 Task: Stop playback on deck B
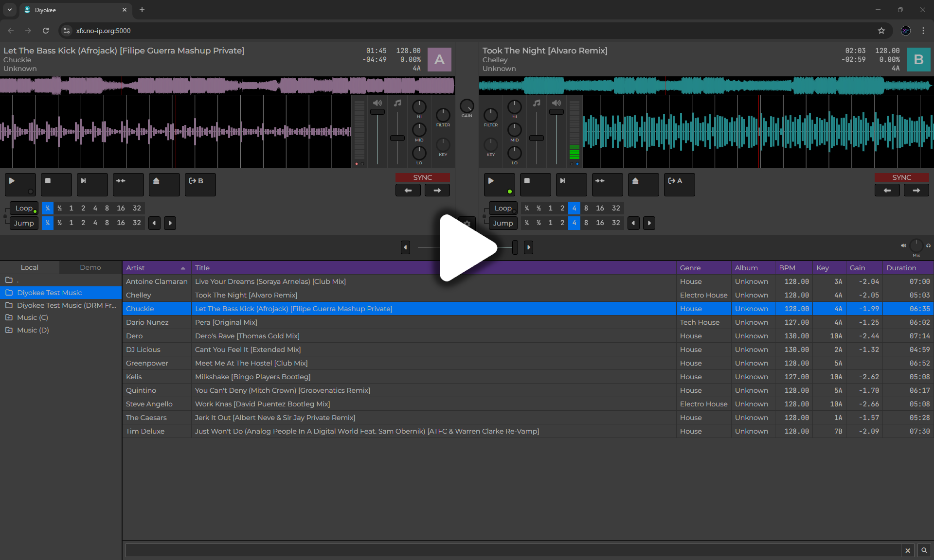point(535,184)
